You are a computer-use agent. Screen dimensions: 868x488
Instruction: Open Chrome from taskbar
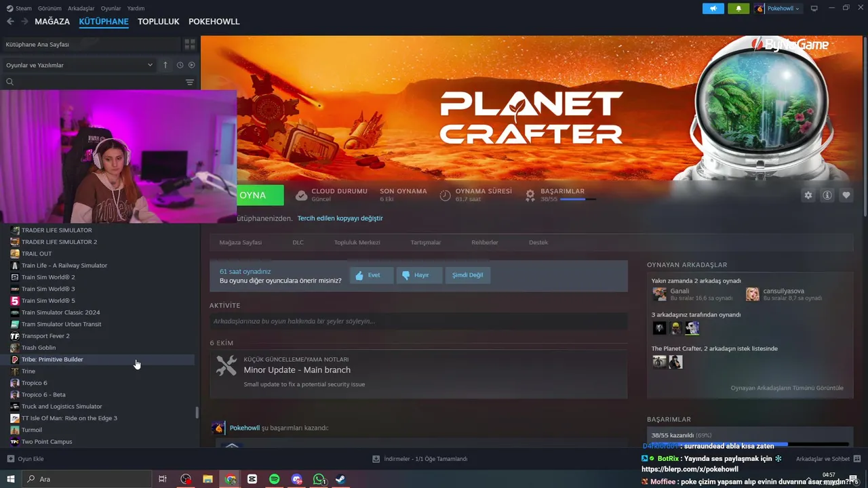[231, 479]
